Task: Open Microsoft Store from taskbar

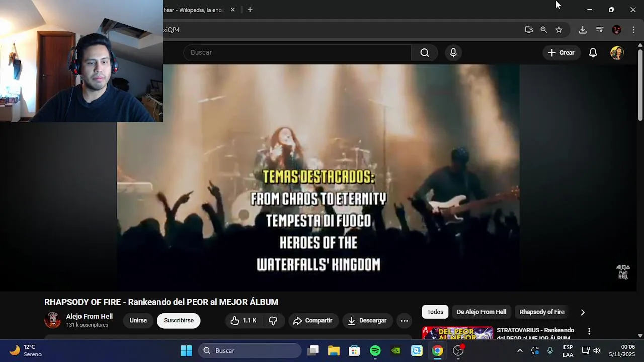Action: 355,351
